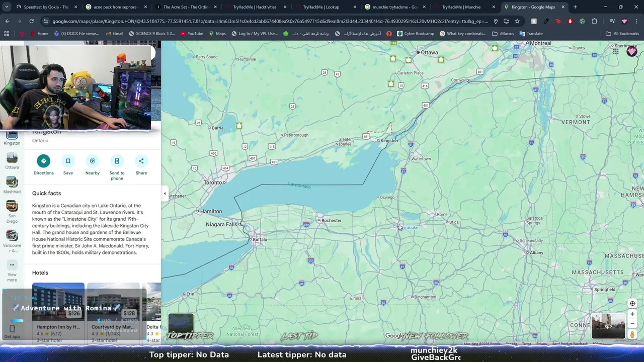644x362 pixels.
Task: Open the red hand blocker extension
Action: click(x=571, y=21)
